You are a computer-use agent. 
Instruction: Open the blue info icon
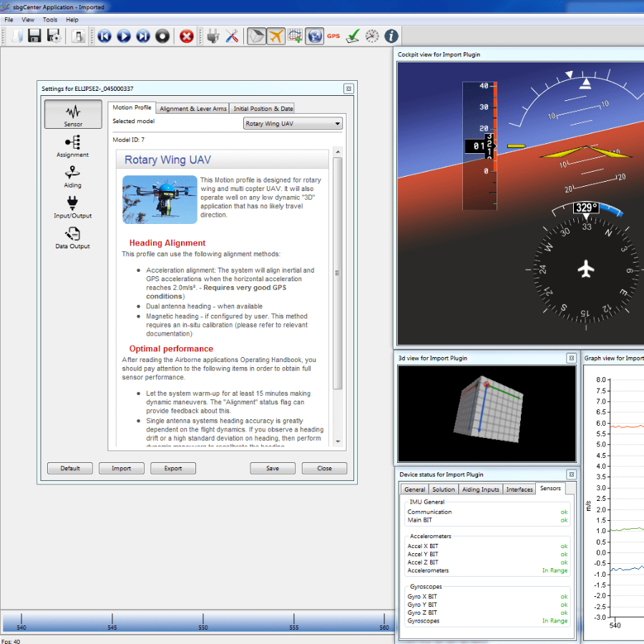(x=391, y=36)
